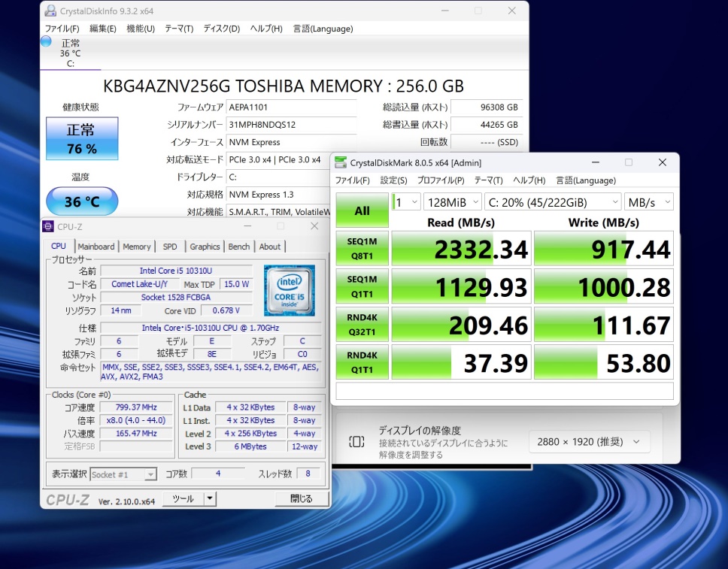This screenshot has height=569, width=728.
Task: Click the RND4K Q1T1 write result 53.80
Action: pyautogui.click(x=604, y=363)
